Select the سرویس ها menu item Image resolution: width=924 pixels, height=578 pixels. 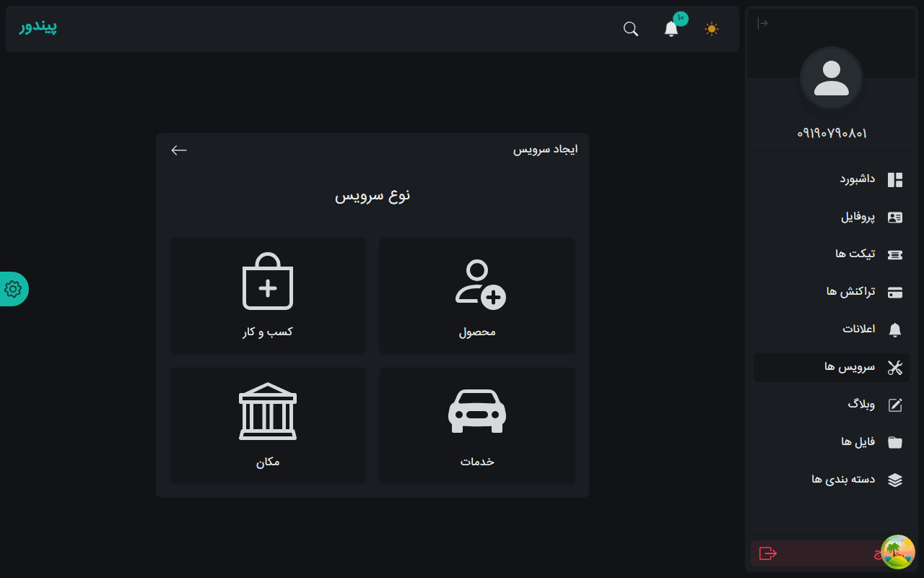pos(832,368)
